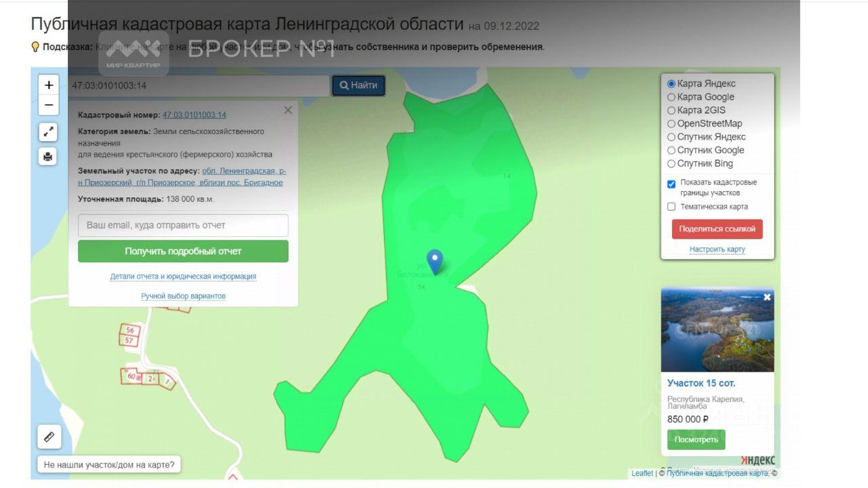Click the email input for report

pyautogui.click(x=183, y=225)
